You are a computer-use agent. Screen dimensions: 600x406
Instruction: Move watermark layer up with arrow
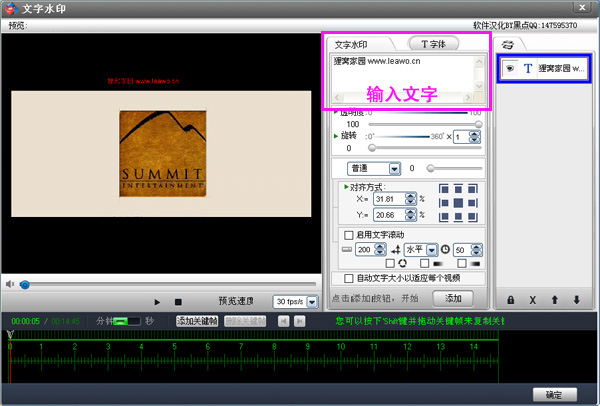[554, 300]
